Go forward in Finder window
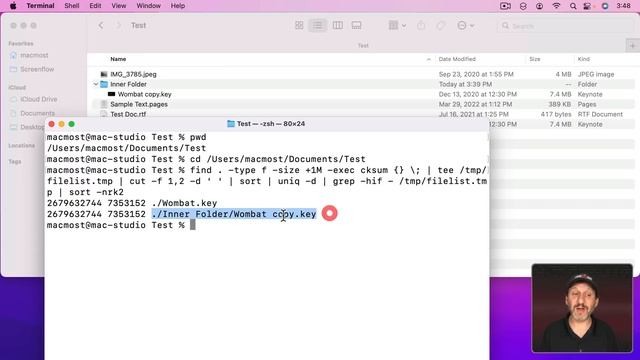 click(x=118, y=25)
